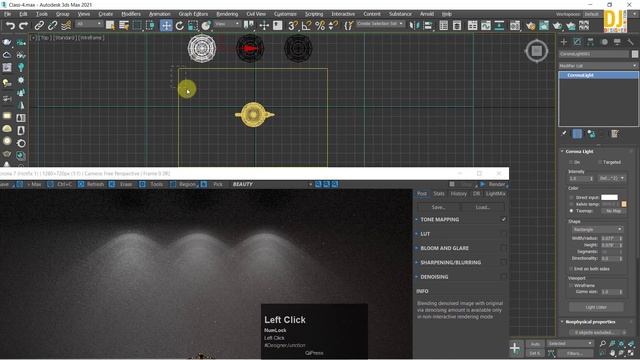Open the Rendering menu
640x360 pixels.
227,14
